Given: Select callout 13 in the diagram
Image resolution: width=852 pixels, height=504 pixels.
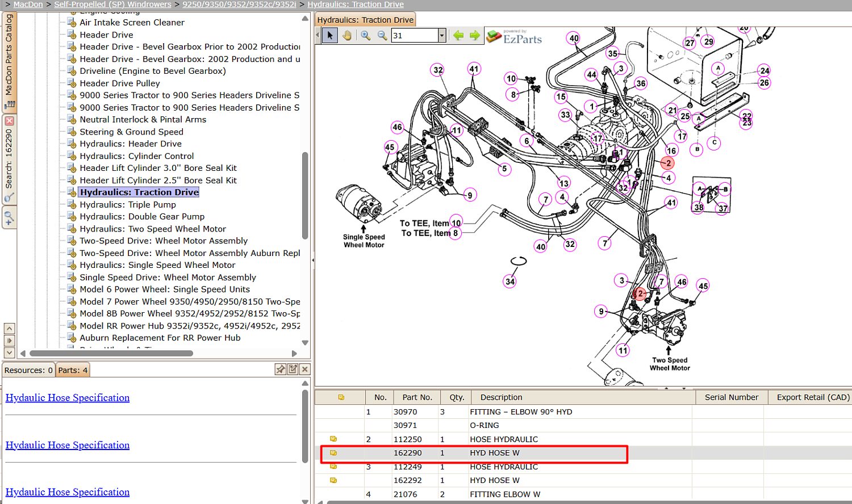Looking at the screenshot, I should (564, 183).
